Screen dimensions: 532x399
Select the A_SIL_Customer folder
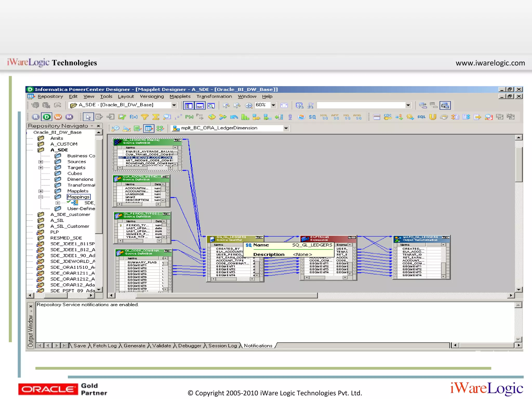point(70,226)
